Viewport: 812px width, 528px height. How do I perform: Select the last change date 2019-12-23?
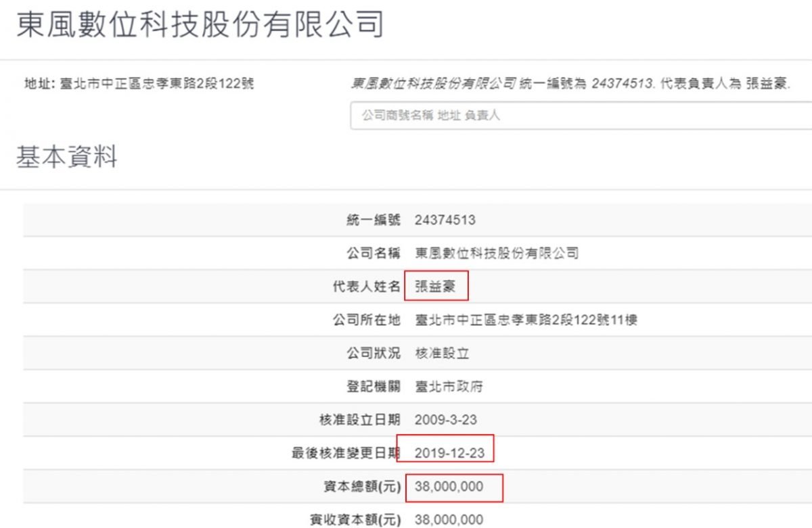click(x=449, y=453)
